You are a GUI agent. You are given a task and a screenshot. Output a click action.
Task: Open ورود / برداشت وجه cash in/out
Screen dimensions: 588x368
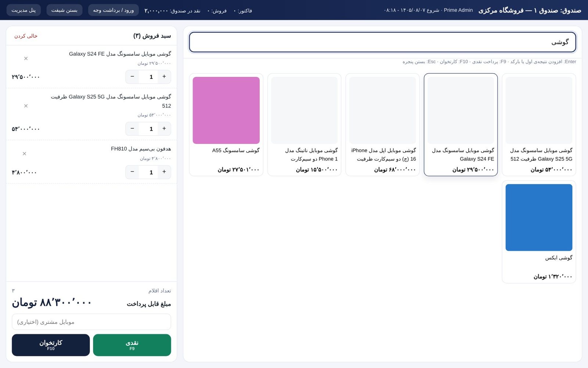pos(113,10)
